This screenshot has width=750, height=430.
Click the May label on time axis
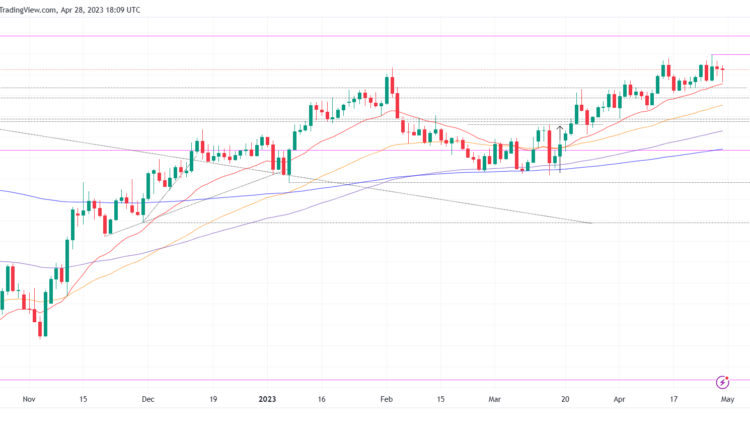click(x=729, y=399)
